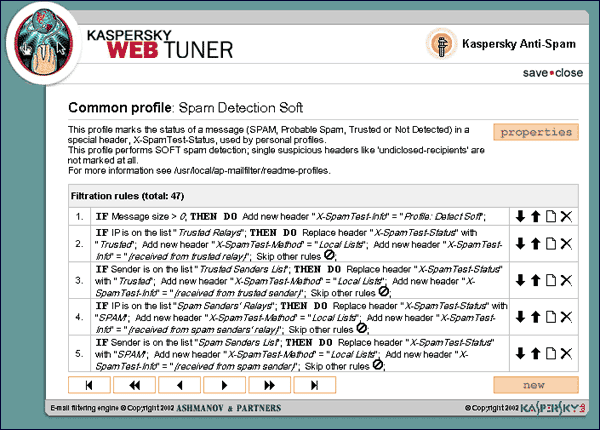Jump forward several pages with double-right arrow

coord(270,385)
